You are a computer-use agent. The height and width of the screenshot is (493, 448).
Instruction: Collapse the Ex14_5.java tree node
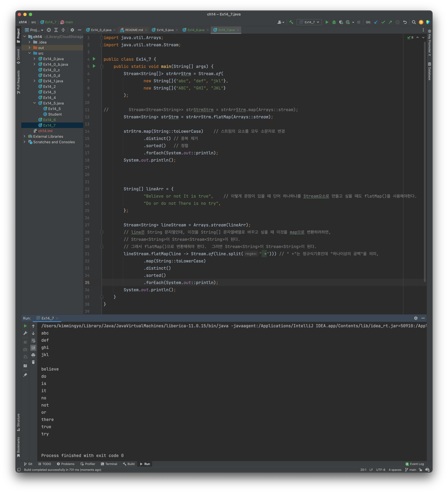[35, 103]
